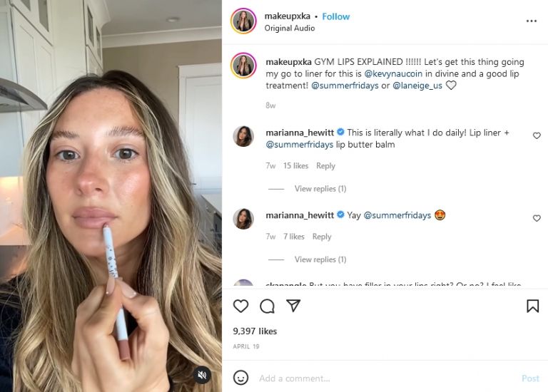The width and height of the screenshot is (548, 392).
Task: Open marianna_hewitt's avatar on the first comment
Action: click(243, 136)
